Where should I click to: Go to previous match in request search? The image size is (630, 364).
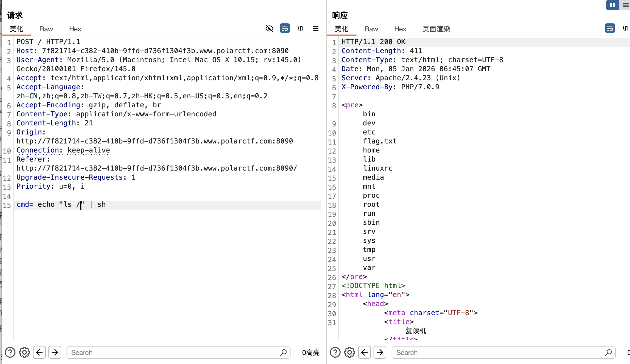[x=39, y=352]
